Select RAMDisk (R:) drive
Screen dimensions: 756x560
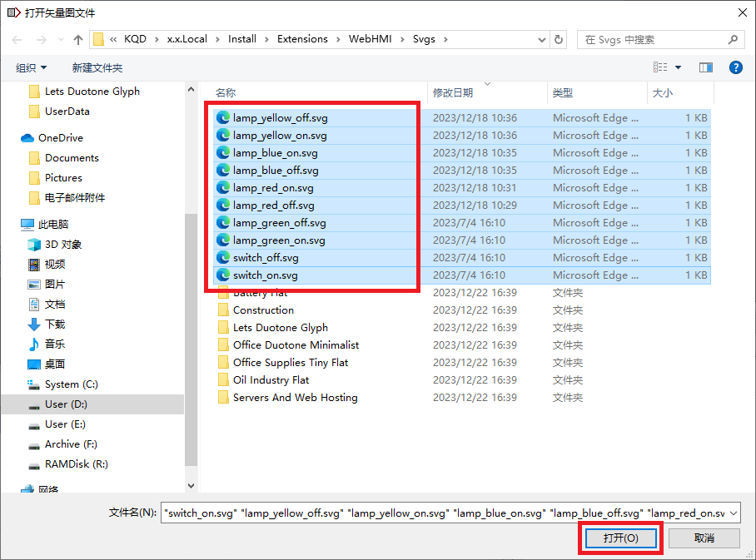pos(76,464)
